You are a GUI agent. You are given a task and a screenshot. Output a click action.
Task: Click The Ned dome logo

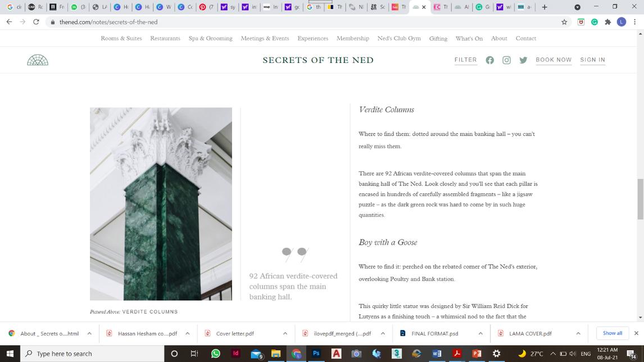(x=38, y=60)
